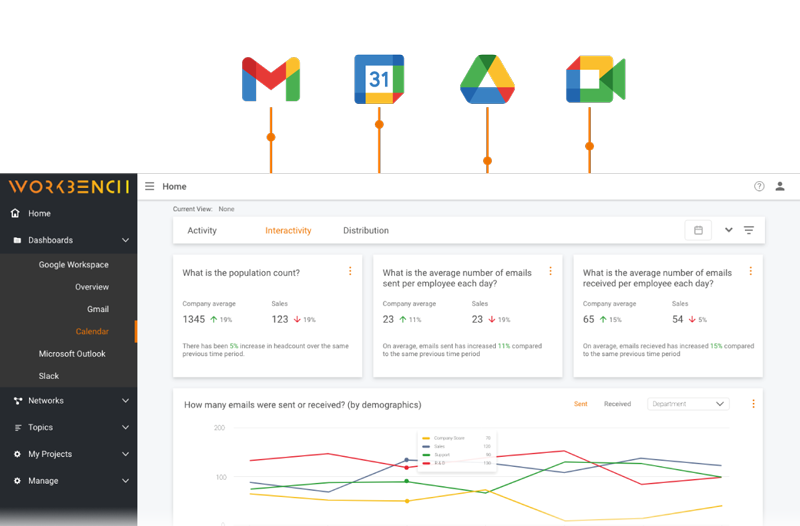This screenshot has width=800, height=526.
Task: Open the chevron dropdown next to calendar button
Action: click(729, 230)
